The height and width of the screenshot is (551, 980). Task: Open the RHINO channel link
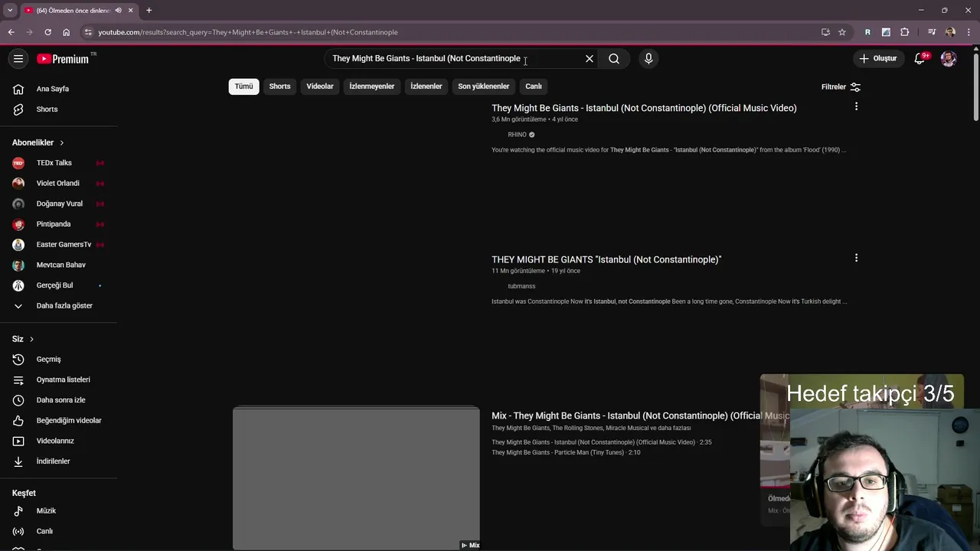point(517,135)
